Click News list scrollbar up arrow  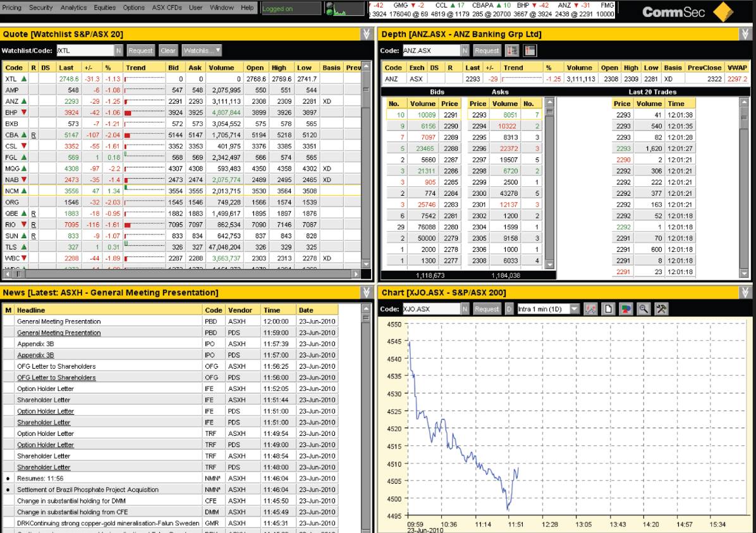[x=366, y=309]
